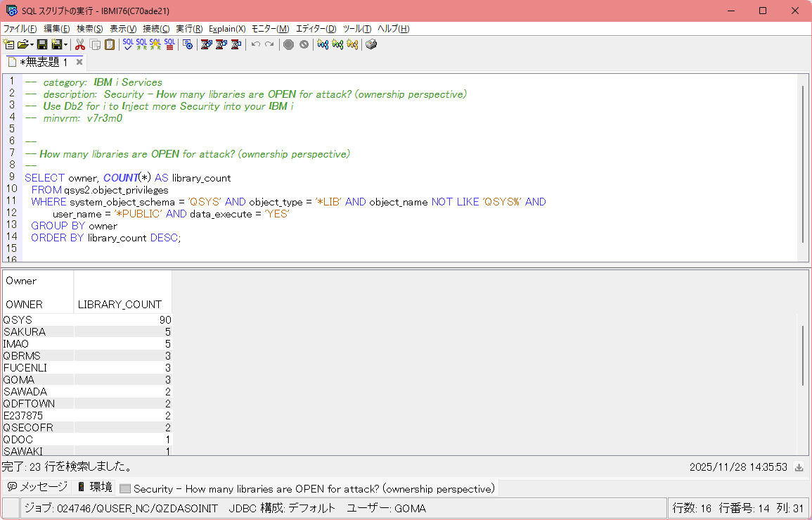Select the *無表題 1 editor tab
Viewport: 812px width, 520px height.
point(44,62)
